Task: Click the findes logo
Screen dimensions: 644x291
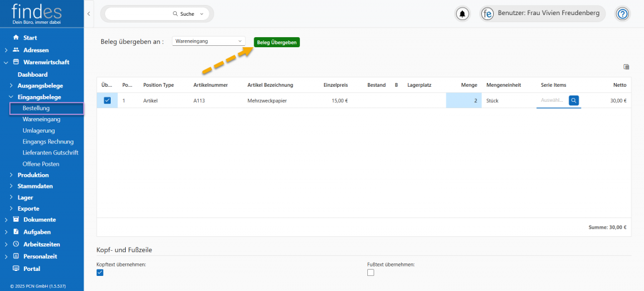Action: coord(38,14)
